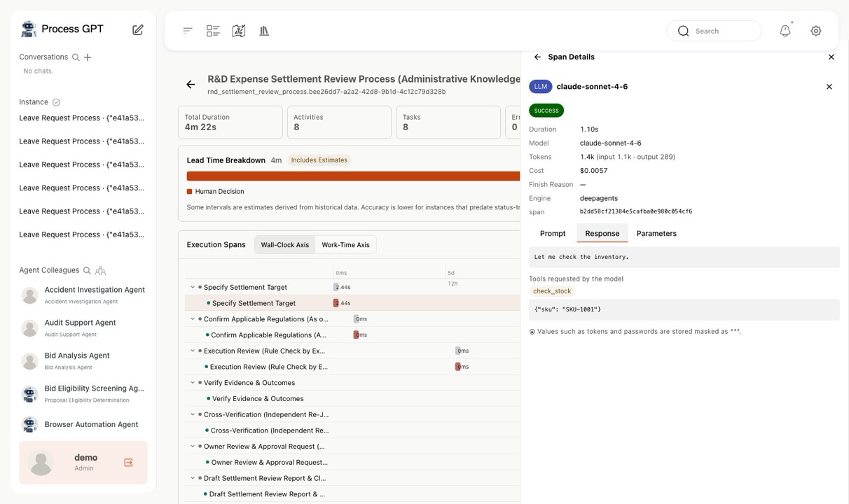Open notifications bell
This screenshot has width=849, height=504.
(x=785, y=31)
